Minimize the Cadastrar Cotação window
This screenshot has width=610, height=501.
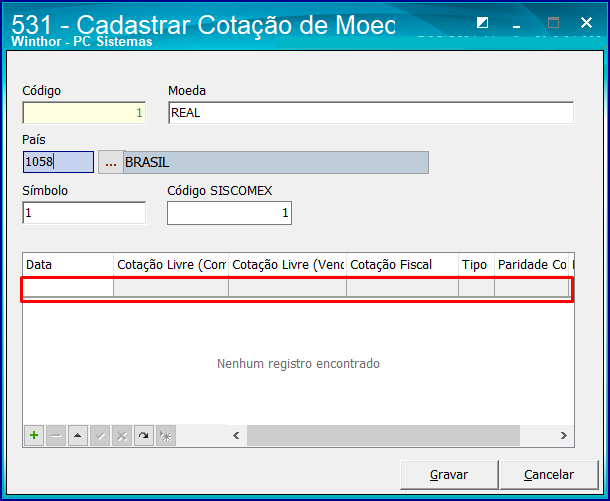pyautogui.click(x=517, y=24)
